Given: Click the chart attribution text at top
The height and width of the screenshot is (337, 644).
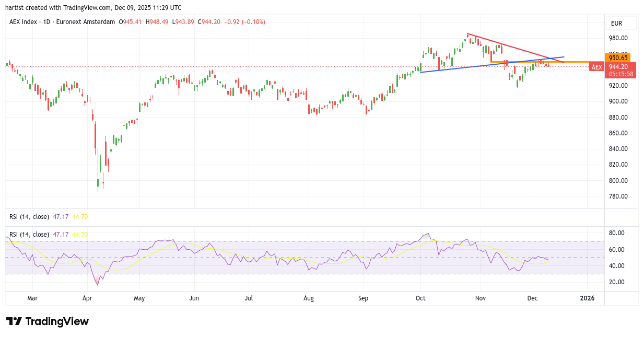Looking at the screenshot, I should [x=93, y=8].
